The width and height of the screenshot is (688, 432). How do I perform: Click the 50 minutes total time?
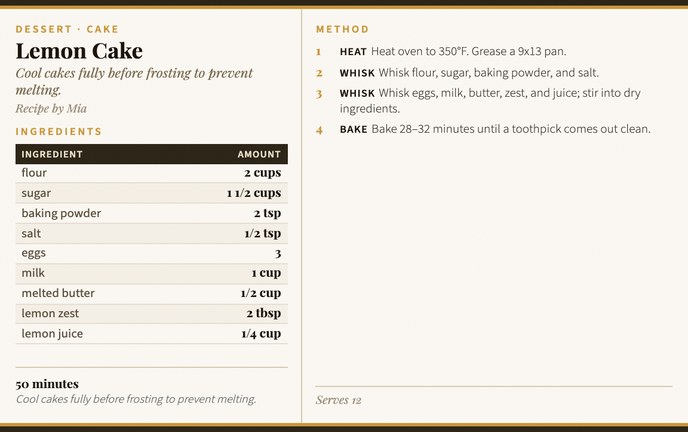(47, 384)
